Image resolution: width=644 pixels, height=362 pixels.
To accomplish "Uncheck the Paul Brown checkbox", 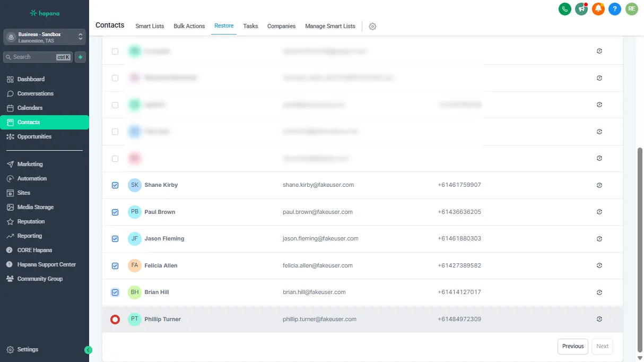I will (115, 212).
